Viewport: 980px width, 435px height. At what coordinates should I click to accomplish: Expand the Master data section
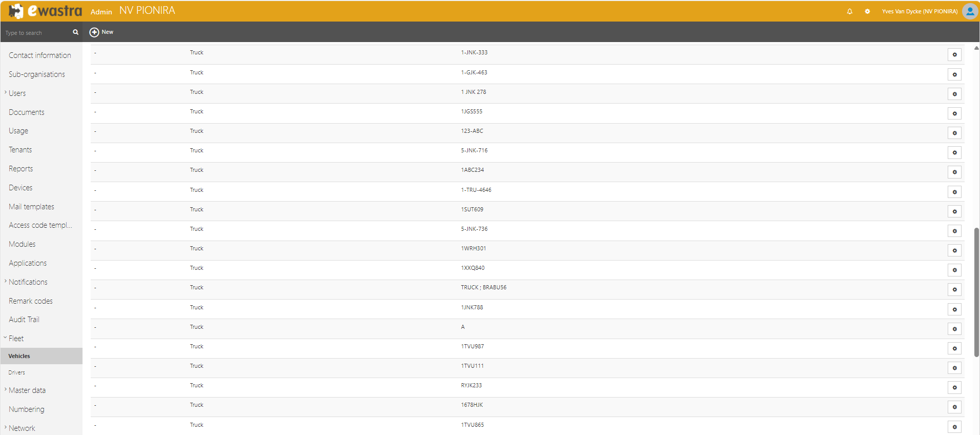pos(6,390)
